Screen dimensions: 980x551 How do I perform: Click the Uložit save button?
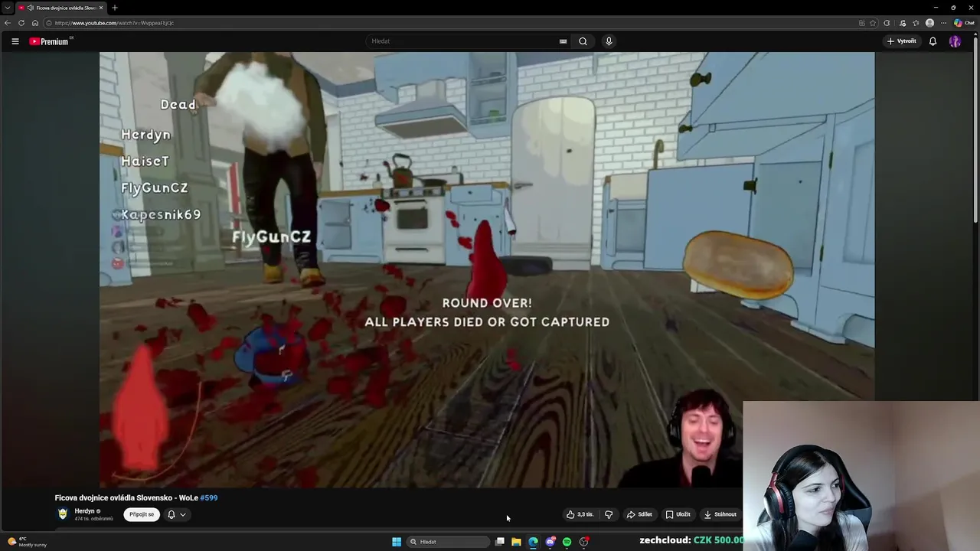coord(678,514)
